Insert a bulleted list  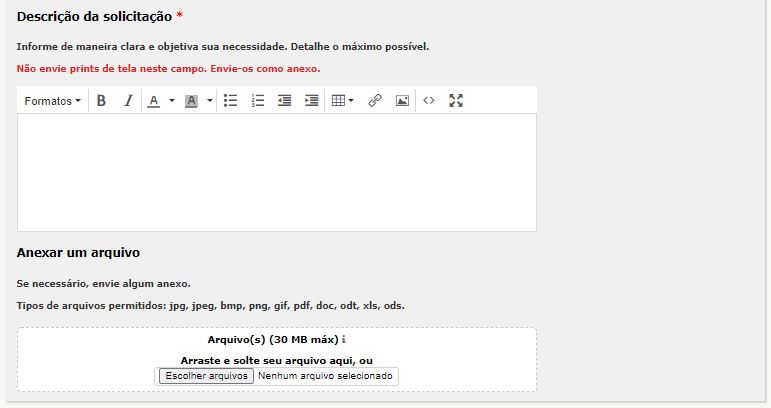(230, 101)
